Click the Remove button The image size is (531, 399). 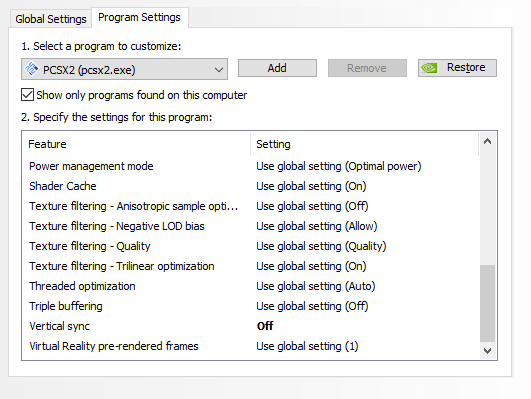pos(367,68)
